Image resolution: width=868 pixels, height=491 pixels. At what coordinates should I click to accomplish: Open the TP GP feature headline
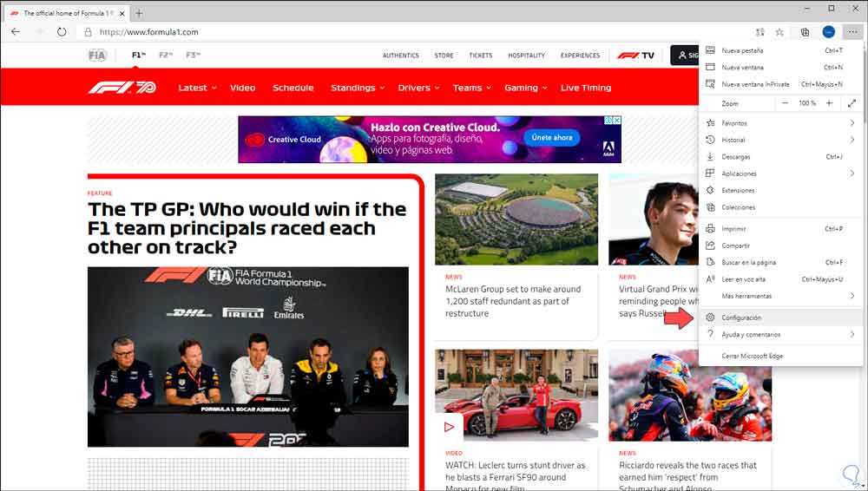[x=247, y=228]
